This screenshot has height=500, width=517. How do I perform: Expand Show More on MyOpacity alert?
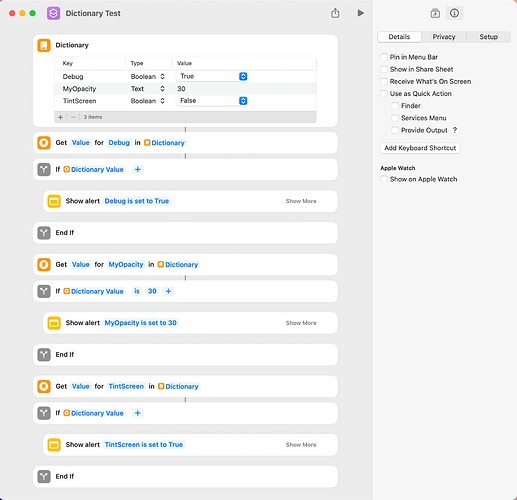(x=301, y=323)
